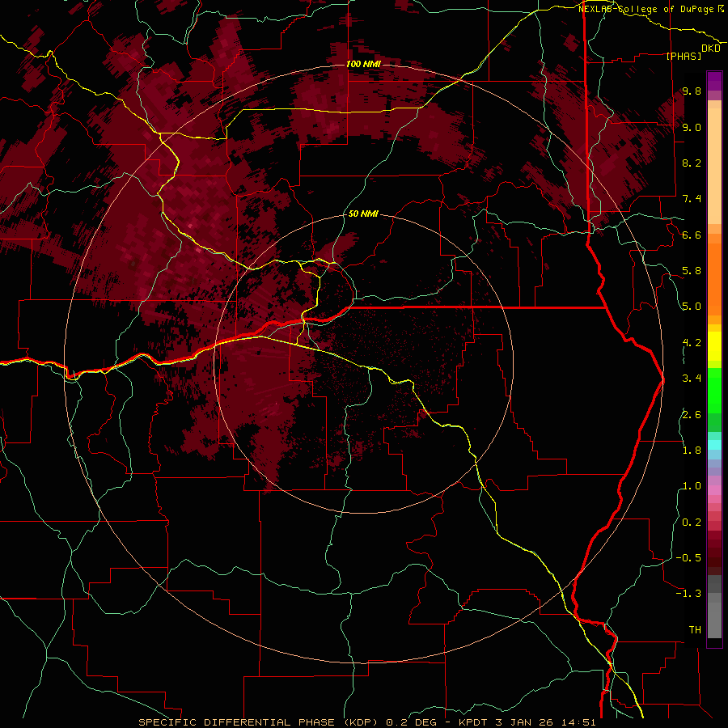Click the 6.6 value on the color scale
The height and width of the screenshot is (728, 728).
692,235
